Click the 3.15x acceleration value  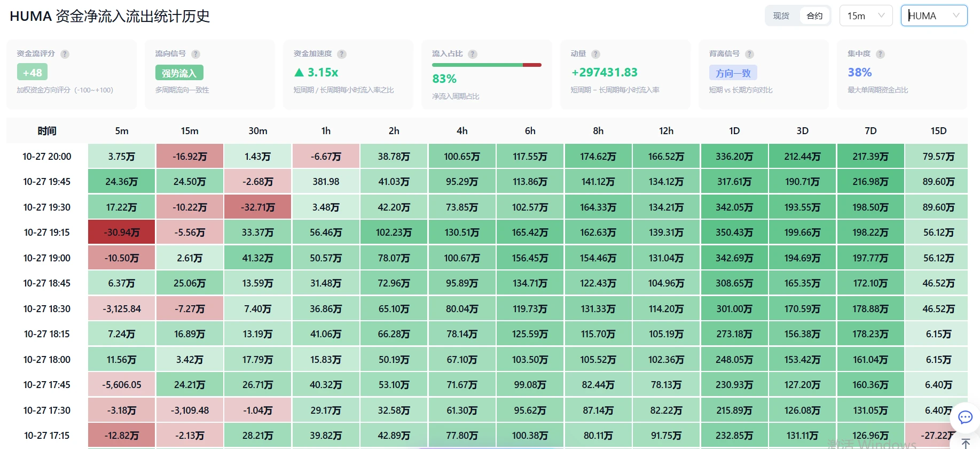[x=316, y=72]
